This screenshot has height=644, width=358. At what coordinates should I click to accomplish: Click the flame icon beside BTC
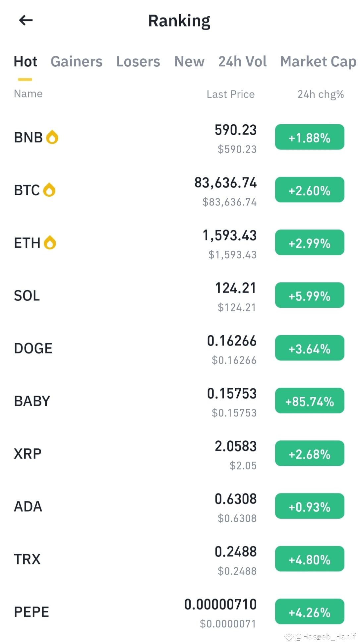49,190
